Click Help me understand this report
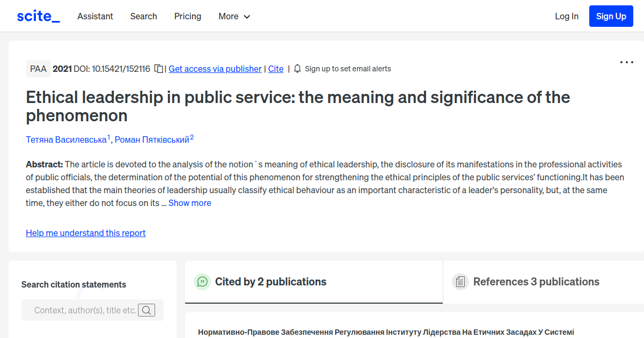This screenshot has height=338, width=644. pyautogui.click(x=85, y=233)
